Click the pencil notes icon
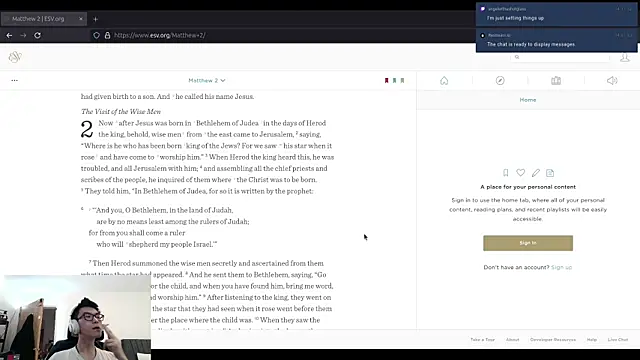The width and height of the screenshot is (640, 360). coord(536,173)
